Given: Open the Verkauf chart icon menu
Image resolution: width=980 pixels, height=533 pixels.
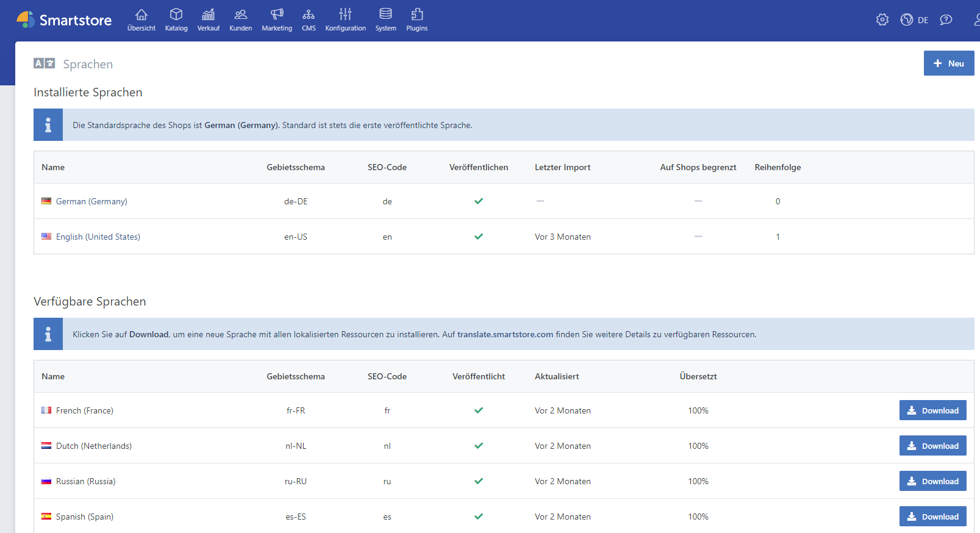Looking at the screenshot, I should coord(208,20).
